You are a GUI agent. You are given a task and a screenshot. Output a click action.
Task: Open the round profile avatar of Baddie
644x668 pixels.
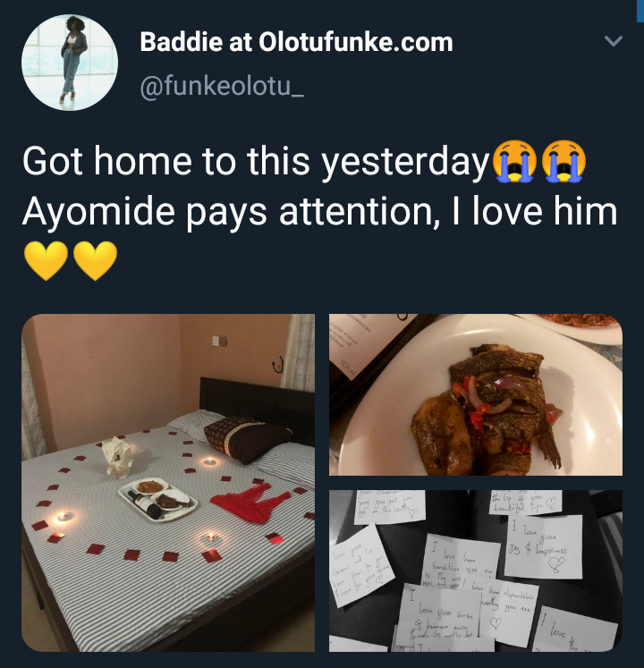click(70, 63)
